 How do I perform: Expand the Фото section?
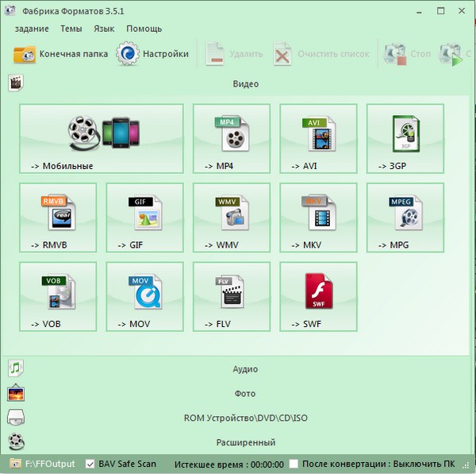[x=245, y=394]
